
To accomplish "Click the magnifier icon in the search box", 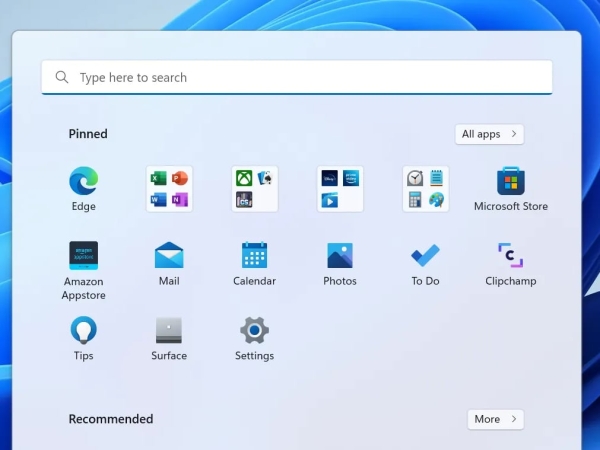I will coord(62,77).
